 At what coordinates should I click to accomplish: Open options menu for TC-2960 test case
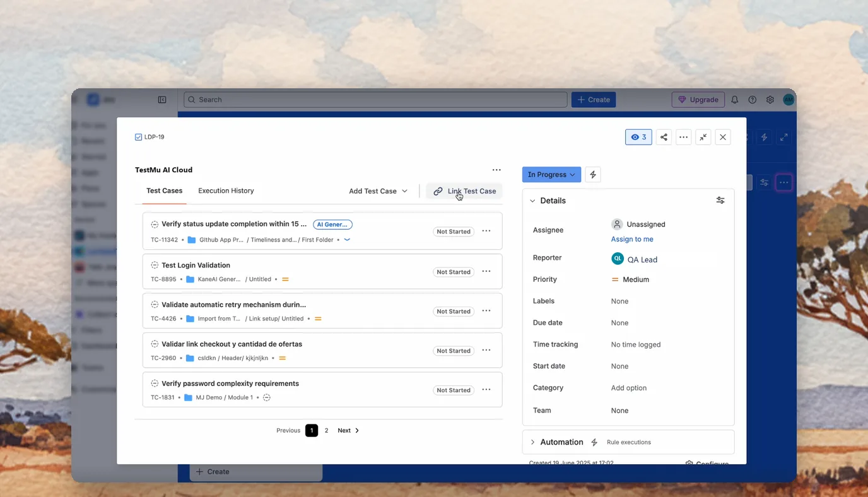point(486,350)
